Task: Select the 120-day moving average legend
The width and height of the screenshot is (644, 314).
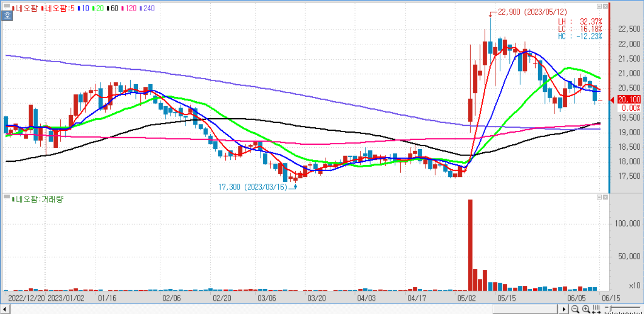Action: coord(128,8)
